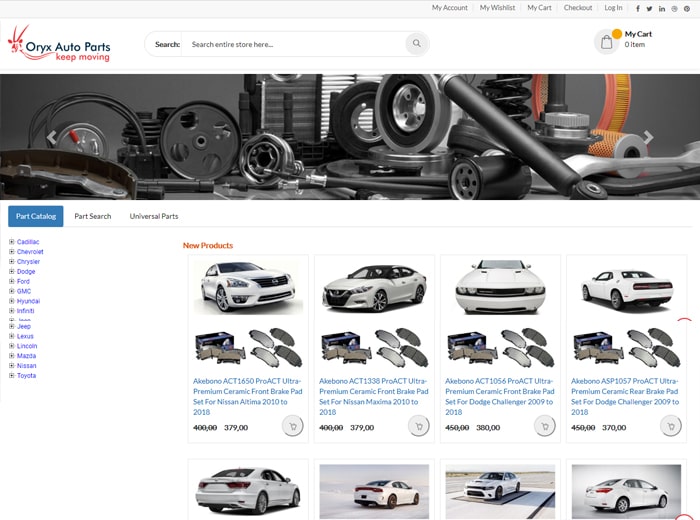Expand the Chevrolet tree node
This screenshot has height=520, width=700.
click(12, 251)
